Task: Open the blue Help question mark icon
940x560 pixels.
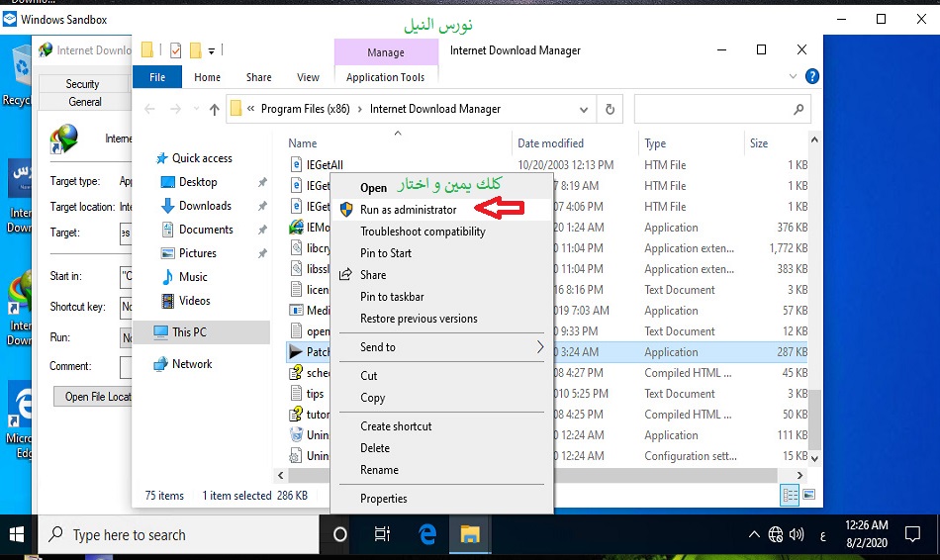Action: tap(812, 76)
